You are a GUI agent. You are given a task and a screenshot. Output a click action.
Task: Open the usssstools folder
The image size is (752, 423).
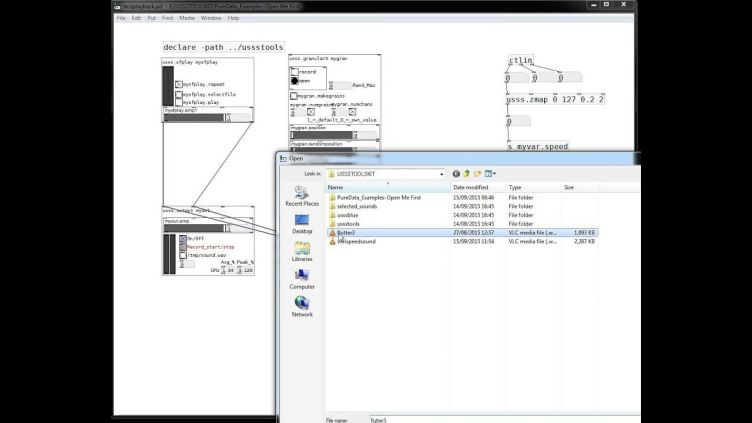click(x=348, y=224)
